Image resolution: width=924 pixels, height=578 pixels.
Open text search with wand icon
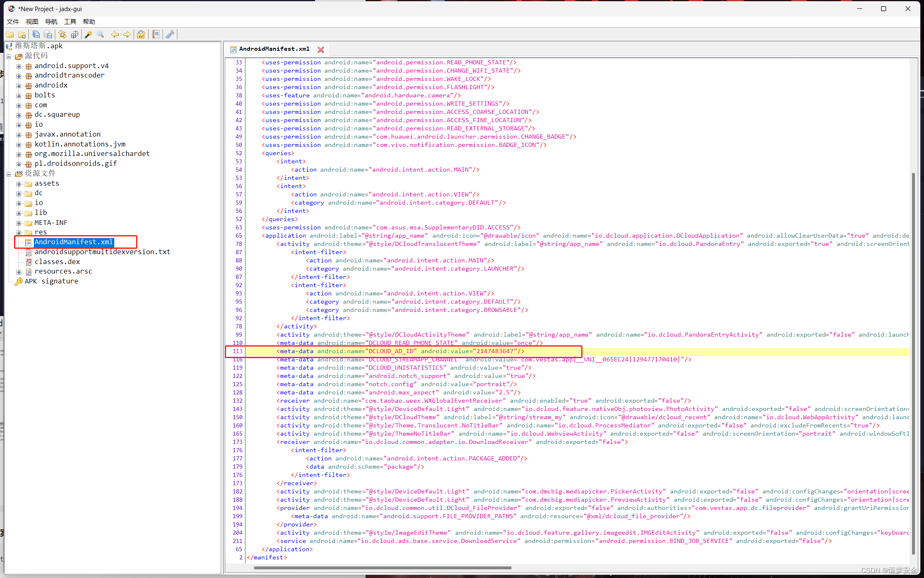point(88,35)
